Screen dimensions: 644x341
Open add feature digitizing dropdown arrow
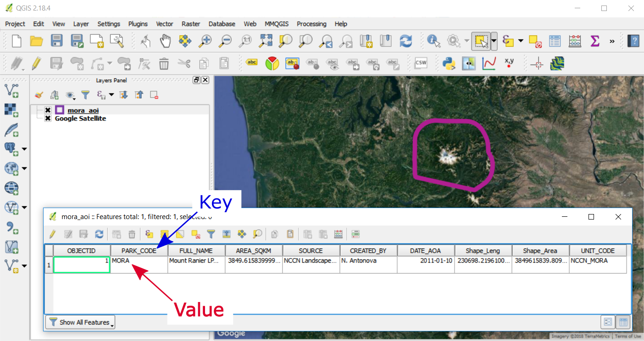pos(109,63)
